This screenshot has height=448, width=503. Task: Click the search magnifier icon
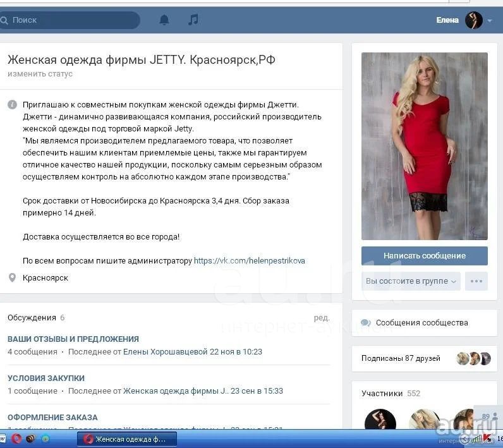4,20
